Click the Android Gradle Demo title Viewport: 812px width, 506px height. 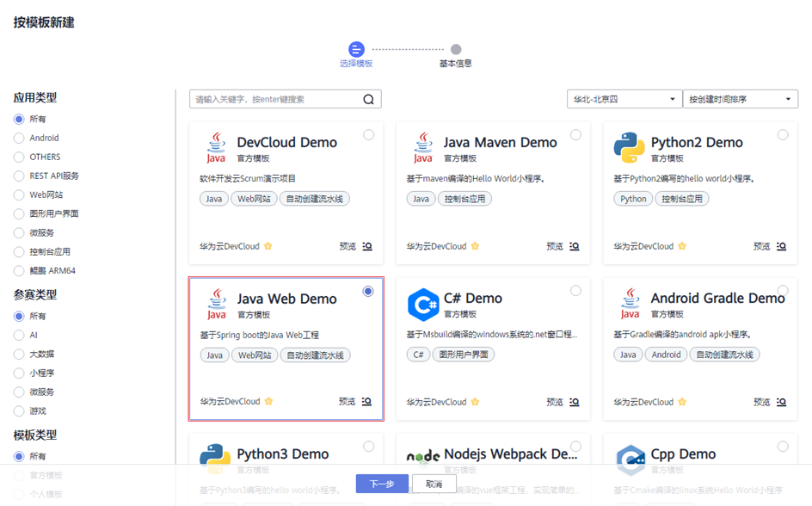point(717,299)
